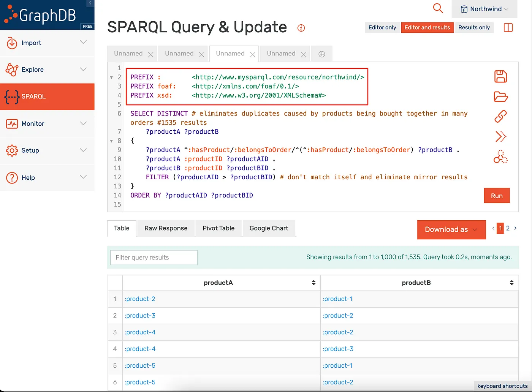Select the SPARQL menu item
Screen dimensions: 532x392
coord(47,96)
